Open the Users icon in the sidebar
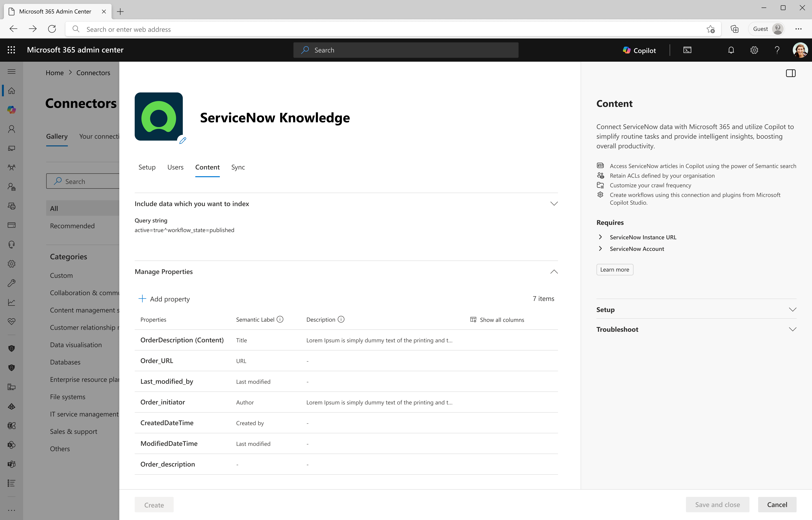This screenshot has height=520, width=812. 12,129
